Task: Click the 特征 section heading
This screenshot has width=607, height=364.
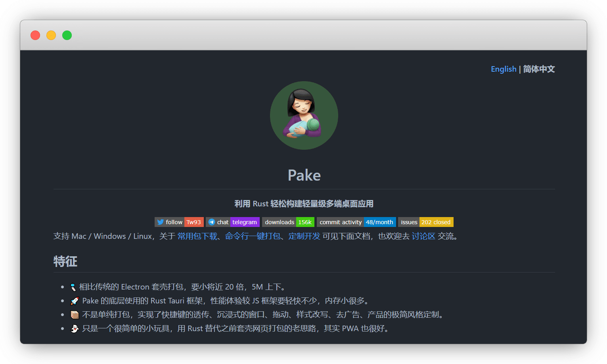Action: coord(65,261)
